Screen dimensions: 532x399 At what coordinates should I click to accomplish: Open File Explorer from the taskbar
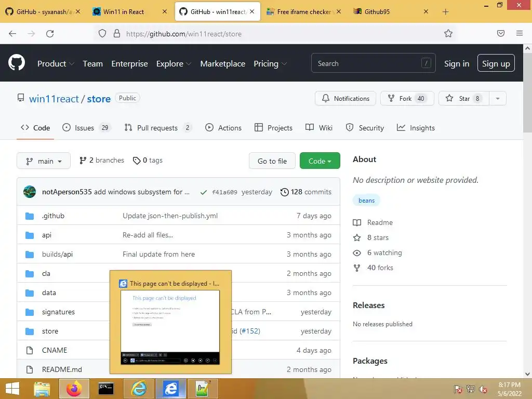coord(42,389)
